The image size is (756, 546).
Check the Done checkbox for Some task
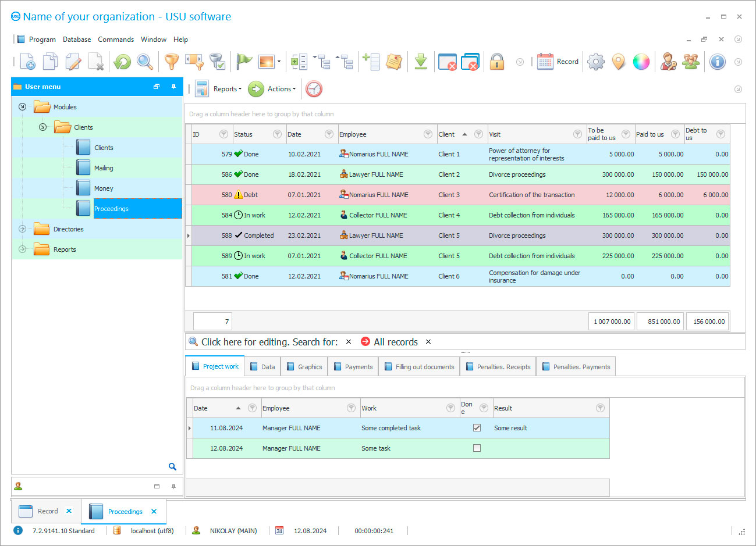coord(477,448)
